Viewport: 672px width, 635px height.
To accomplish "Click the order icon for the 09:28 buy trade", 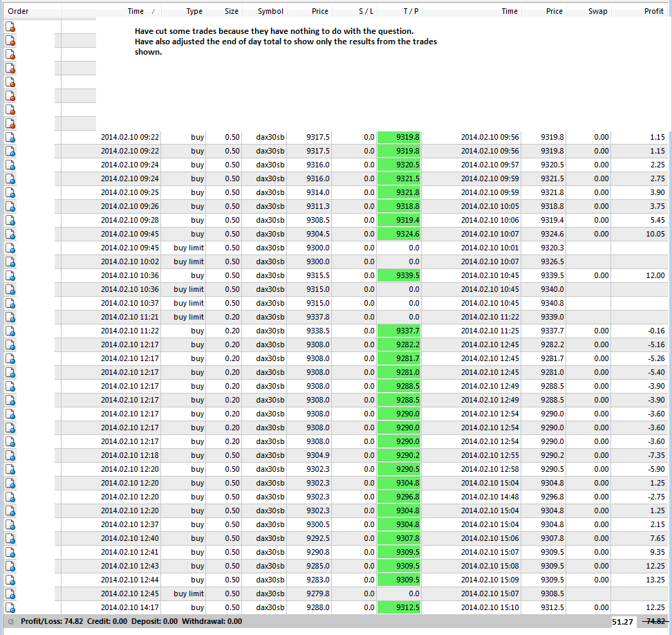I will [x=10, y=220].
